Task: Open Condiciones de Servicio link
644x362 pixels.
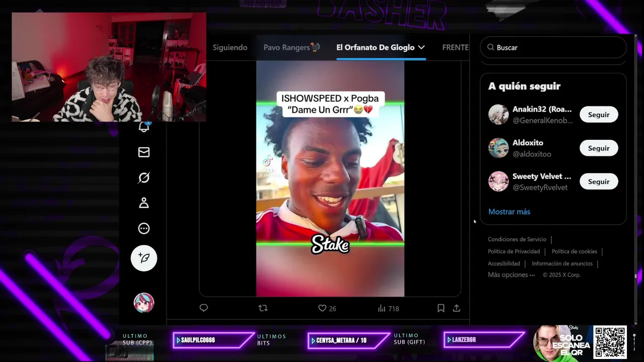Action: click(517, 239)
